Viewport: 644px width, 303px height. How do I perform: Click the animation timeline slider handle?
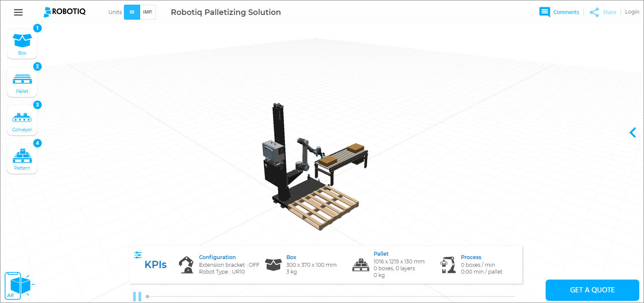(147, 296)
